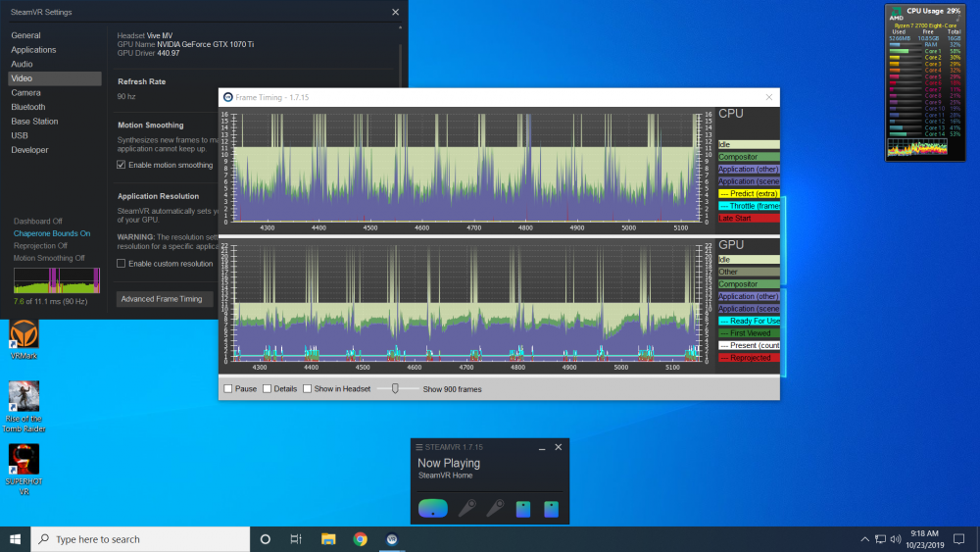Launch Chrome from the taskbar
Image resolution: width=980 pixels, height=552 pixels.
coord(360,539)
